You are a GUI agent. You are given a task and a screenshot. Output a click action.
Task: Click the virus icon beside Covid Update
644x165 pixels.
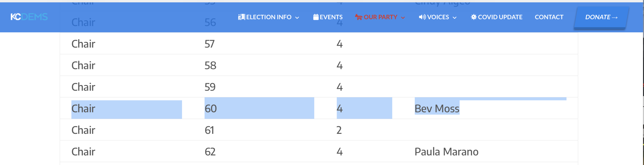tap(473, 17)
